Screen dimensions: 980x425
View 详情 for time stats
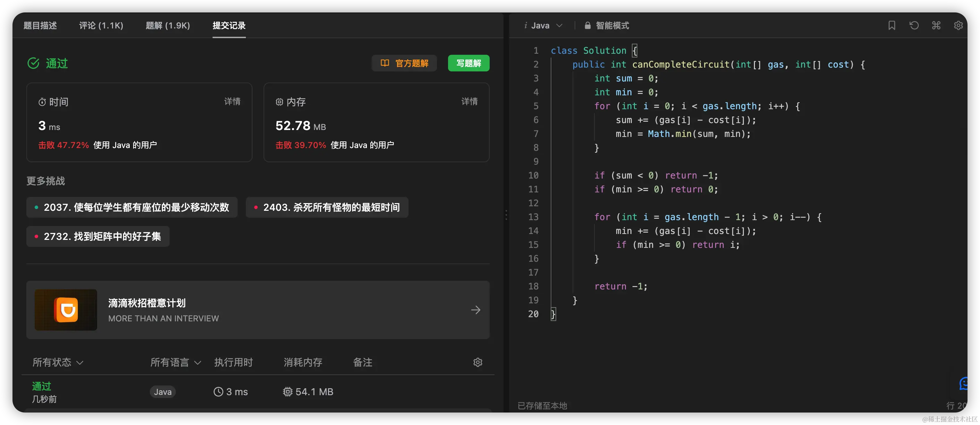pos(232,102)
